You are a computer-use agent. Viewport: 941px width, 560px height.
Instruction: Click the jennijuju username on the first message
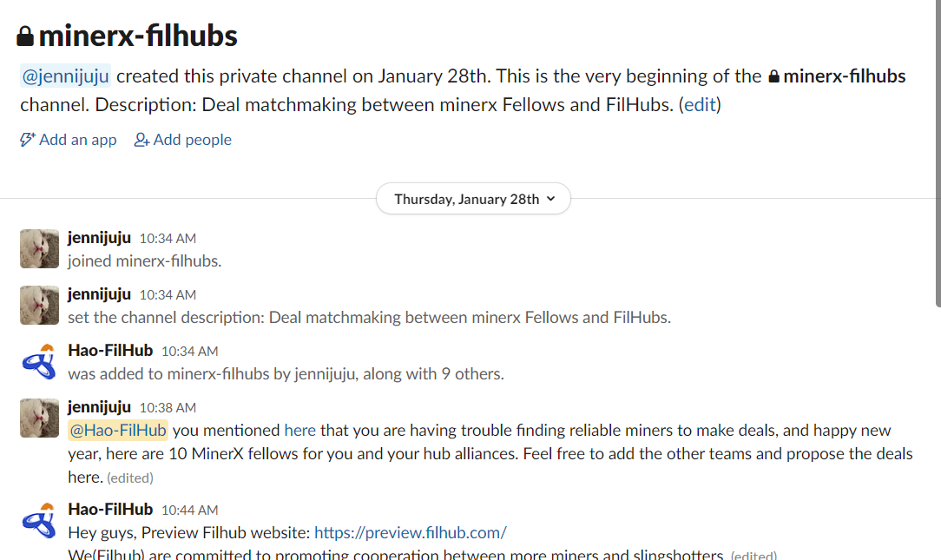pos(98,237)
